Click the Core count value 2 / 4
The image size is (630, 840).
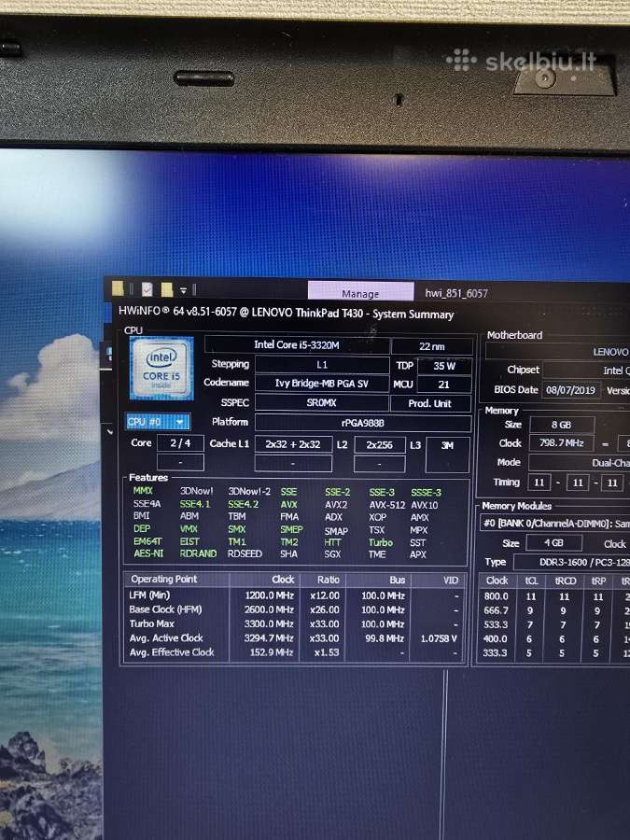[180, 443]
